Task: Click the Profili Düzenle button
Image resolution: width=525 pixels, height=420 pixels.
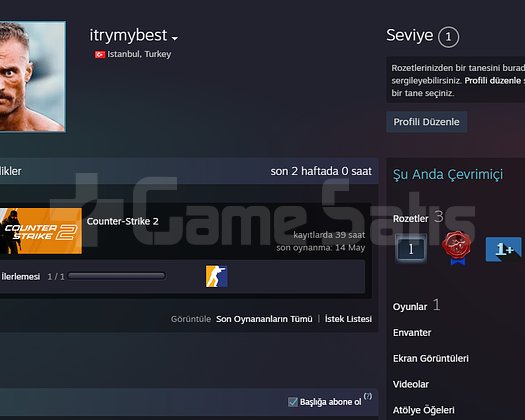Action: tap(427, 122)
